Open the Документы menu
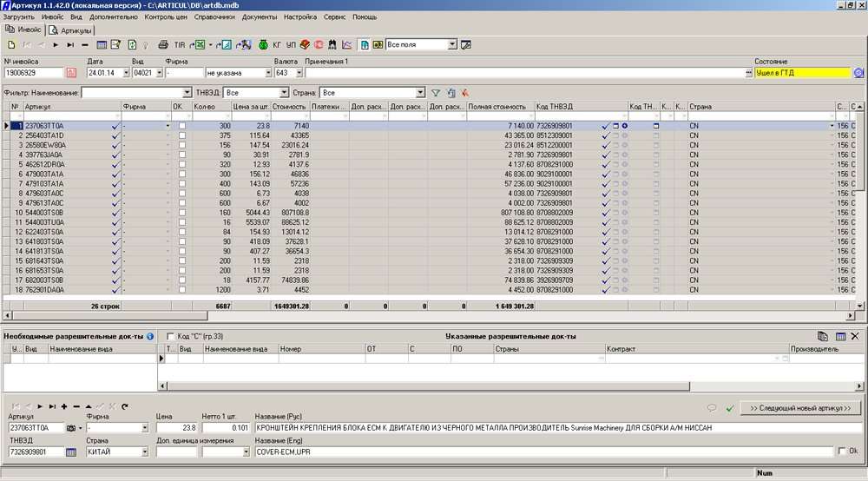 (x=259, y=17)
